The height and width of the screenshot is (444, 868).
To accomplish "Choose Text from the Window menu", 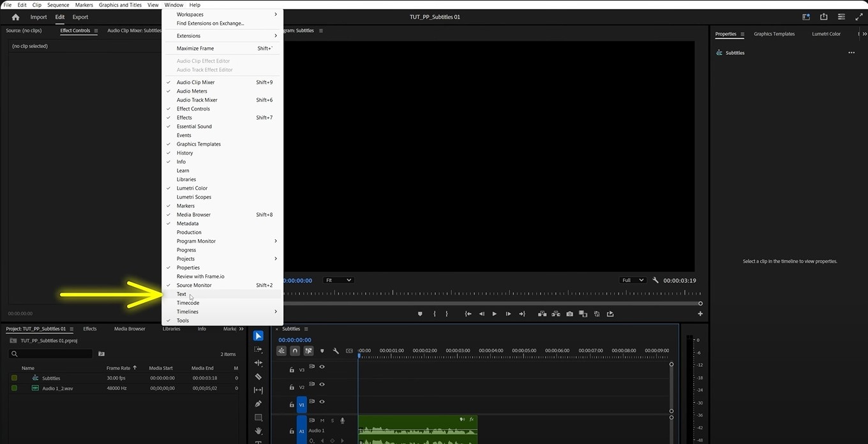I will pyautogui.click(x=182, y=294).
